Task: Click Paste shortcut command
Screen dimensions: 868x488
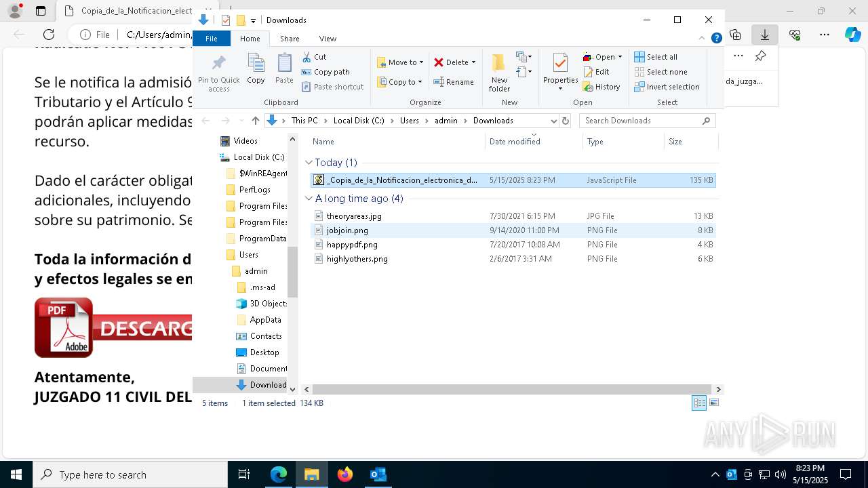Action: (333, 87)
